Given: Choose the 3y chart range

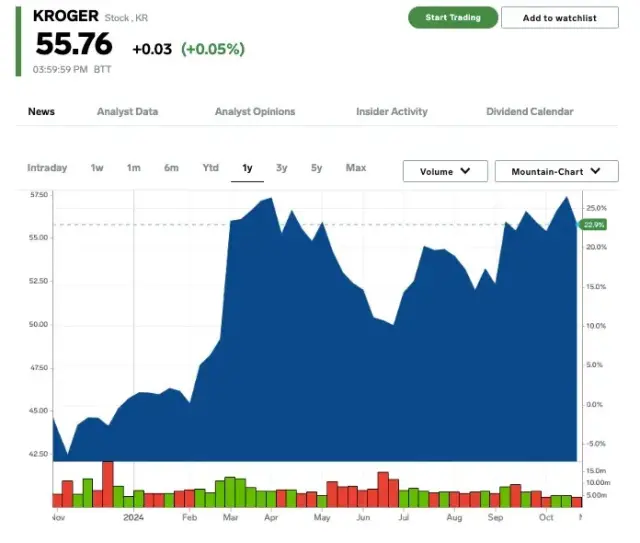Looking at the screenshot, I should click(x=282, y=168).
